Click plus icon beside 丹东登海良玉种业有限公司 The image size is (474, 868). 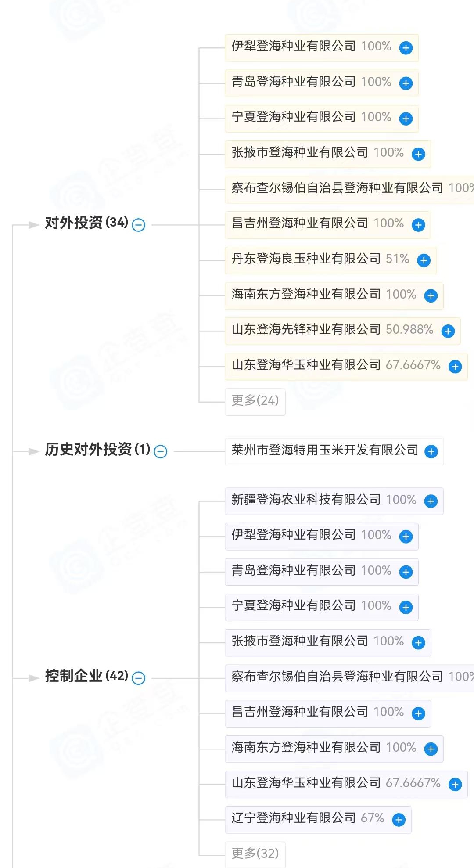[x=424, y=260]
